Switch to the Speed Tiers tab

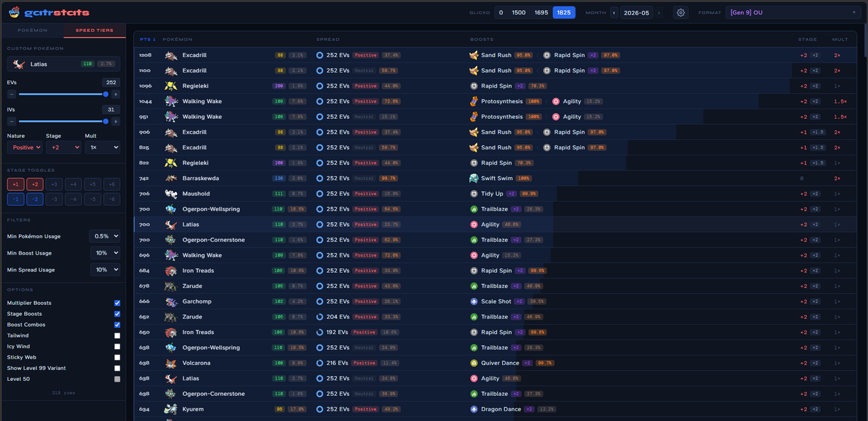(94, 31)
